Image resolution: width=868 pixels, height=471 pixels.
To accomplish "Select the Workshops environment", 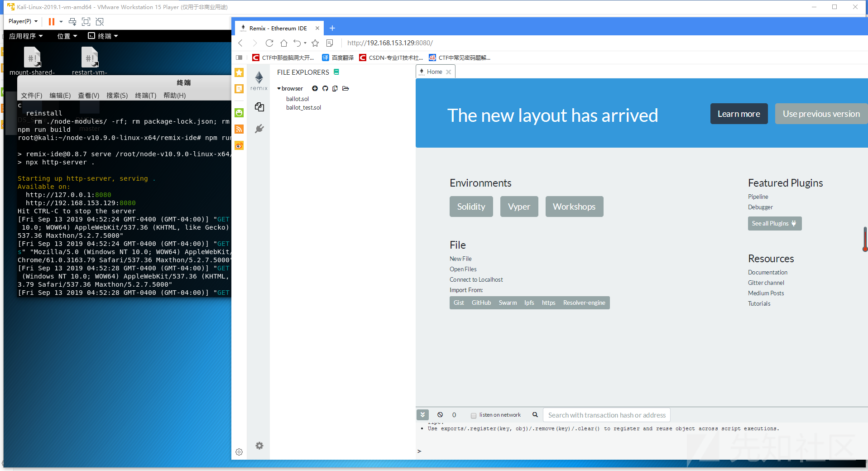I will point(574,207).
